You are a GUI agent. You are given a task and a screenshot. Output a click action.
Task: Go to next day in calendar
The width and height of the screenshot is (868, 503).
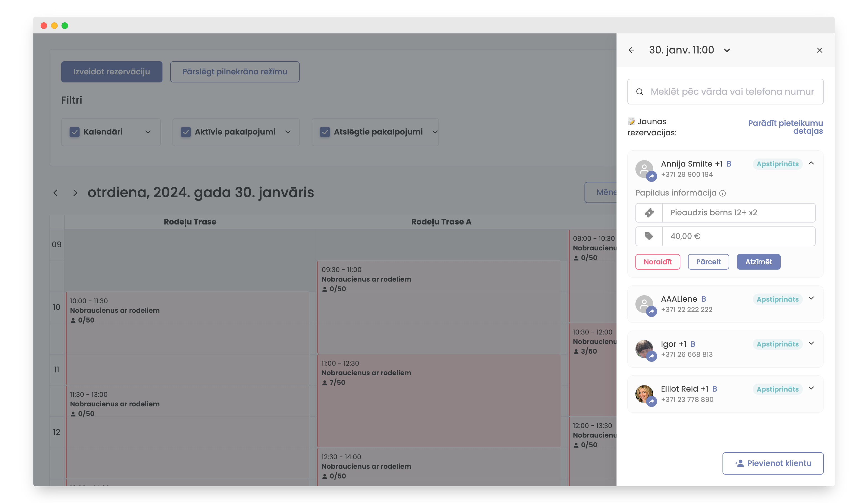click(75, 193)
